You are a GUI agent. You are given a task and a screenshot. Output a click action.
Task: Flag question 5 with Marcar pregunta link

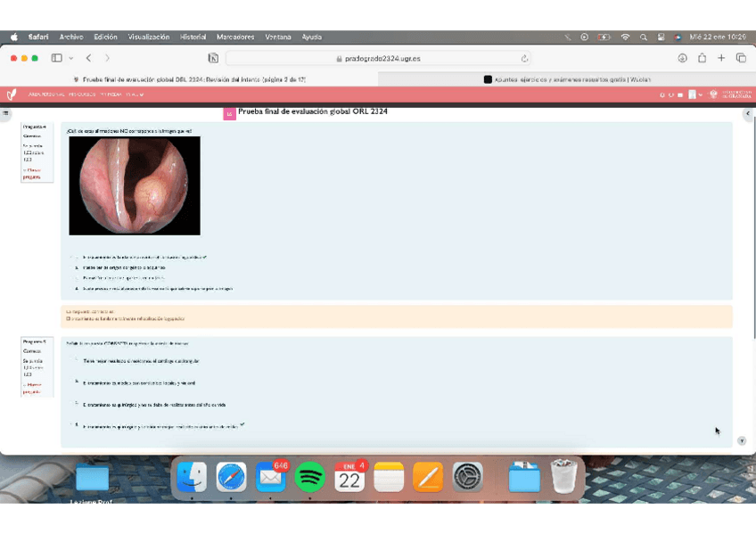click(x=32, y=388)
